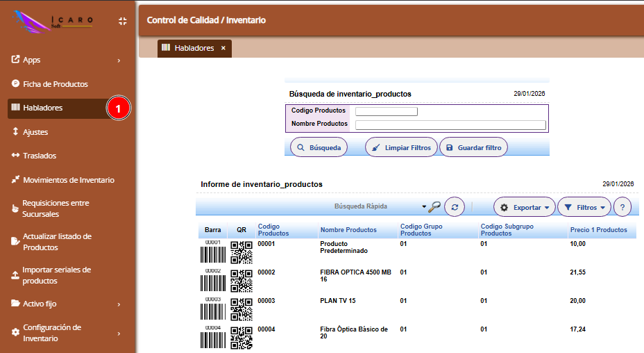644x353 pixels.
Task: Click the magnifier icon beside Búsqueda Rápida
Action: tap(435, 206)
